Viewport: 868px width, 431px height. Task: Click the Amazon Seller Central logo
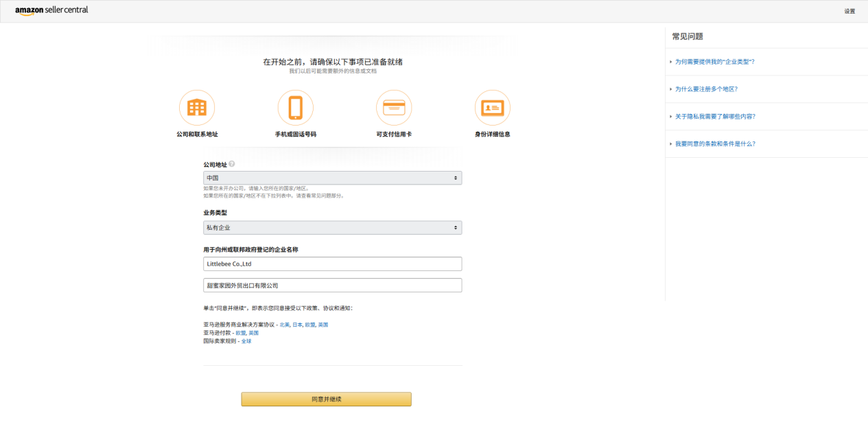(51, 11)
